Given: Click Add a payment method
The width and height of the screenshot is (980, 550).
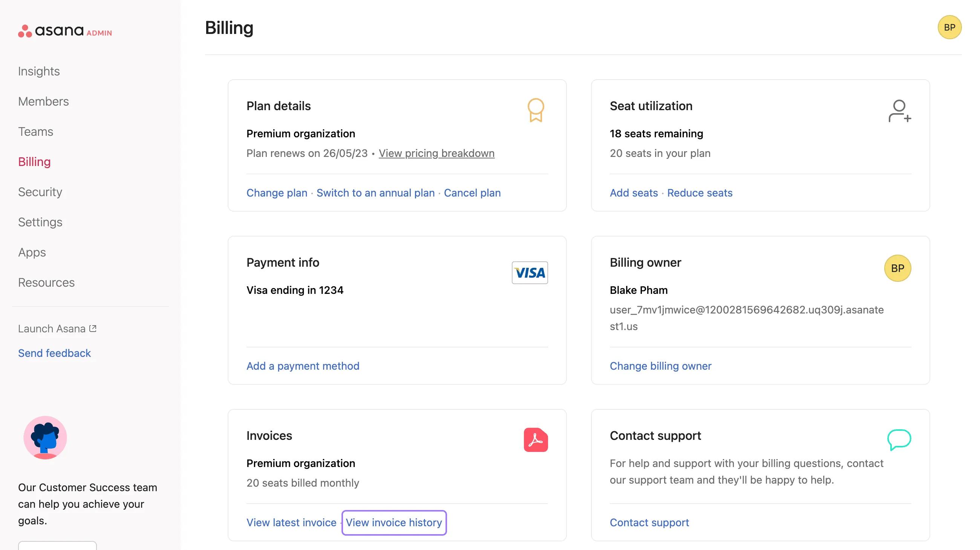Looking at the screenshot, I should pyautogui.click(x=303, y=366).
